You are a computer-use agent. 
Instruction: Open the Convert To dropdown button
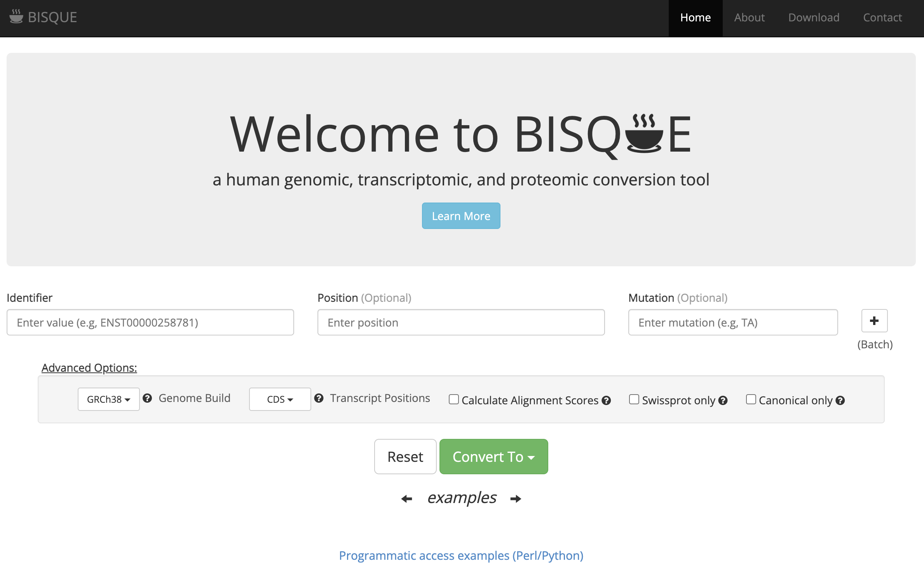(x=493, y=457)
